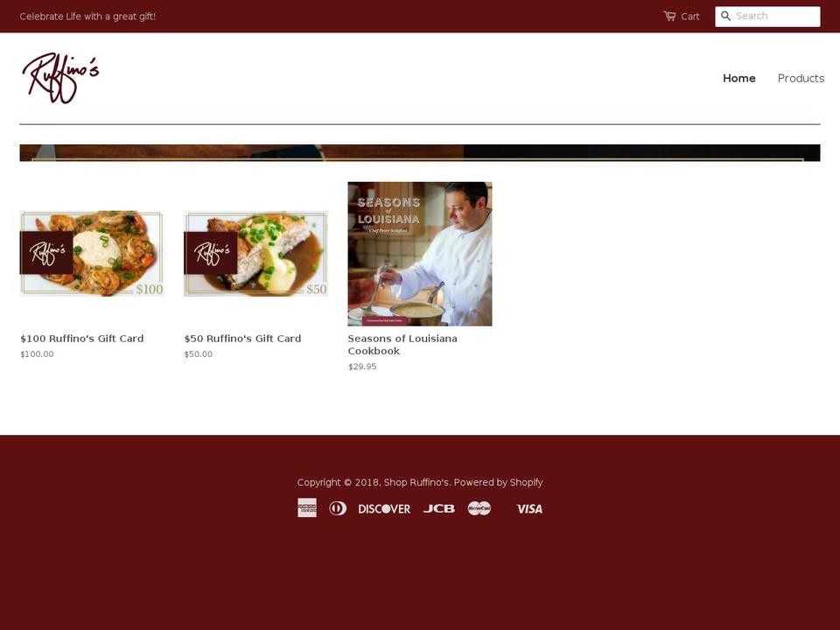This screenshot has height=630, width=840.
Task: Open the $100 gift card image
Action: (x=92, y=254)
